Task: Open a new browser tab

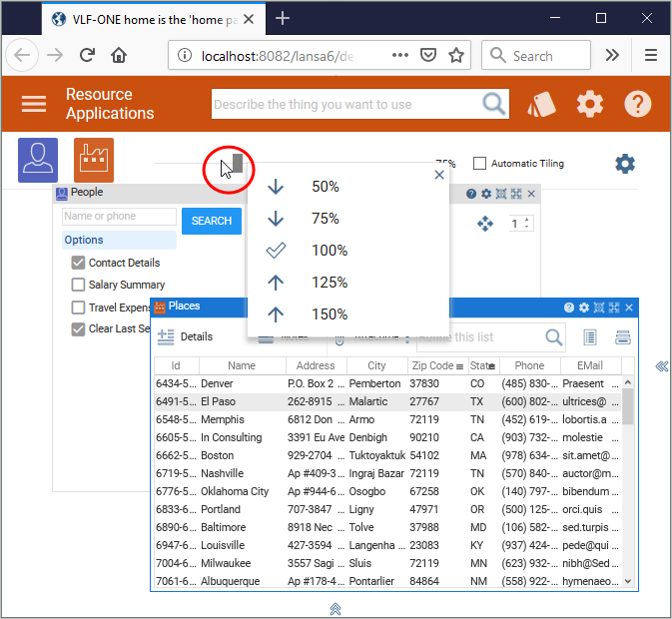Action: click(x=283, y=18)
